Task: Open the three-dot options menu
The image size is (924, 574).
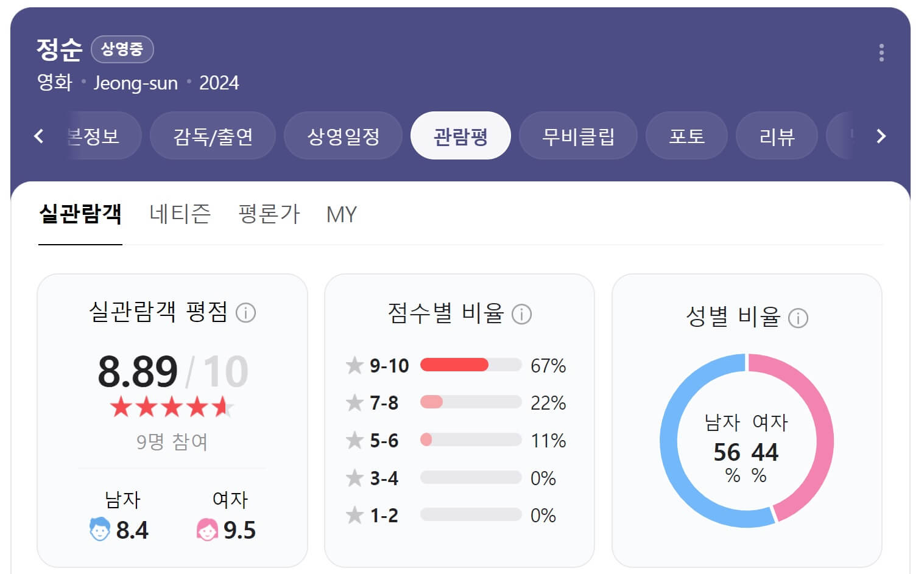Action: 880,52
